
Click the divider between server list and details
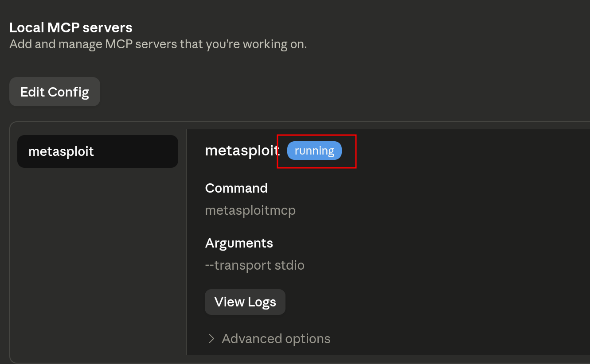tap(186, 242)
